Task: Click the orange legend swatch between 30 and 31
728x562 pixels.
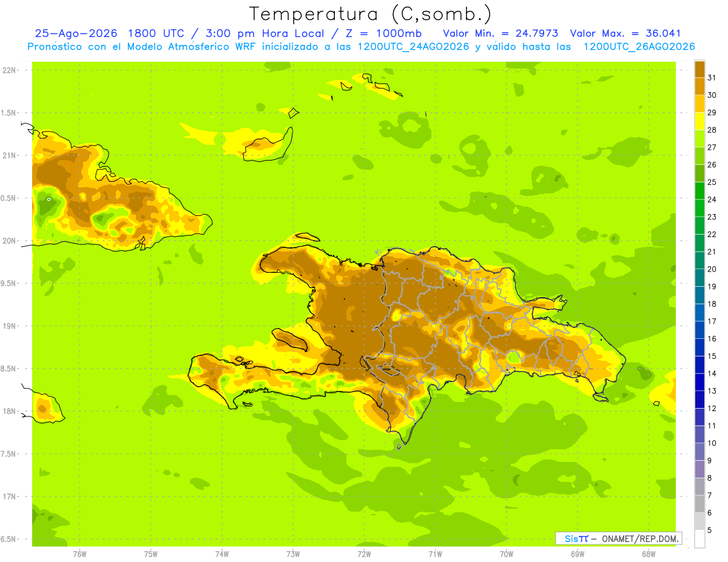Action: (x=699, y=87)
